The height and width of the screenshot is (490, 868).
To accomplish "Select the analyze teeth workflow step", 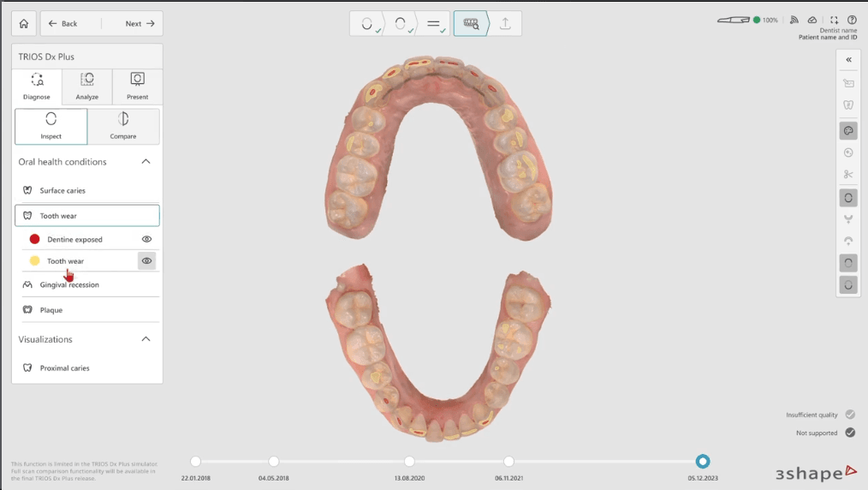I will pos(471,24).
